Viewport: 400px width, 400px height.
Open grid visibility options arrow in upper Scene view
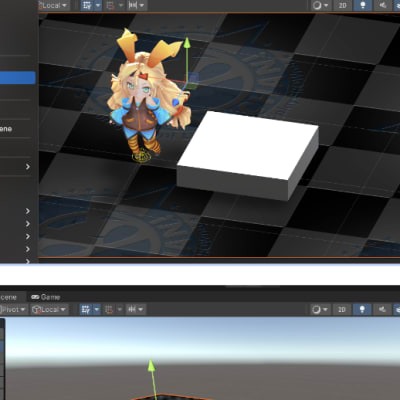coord(98,5)
